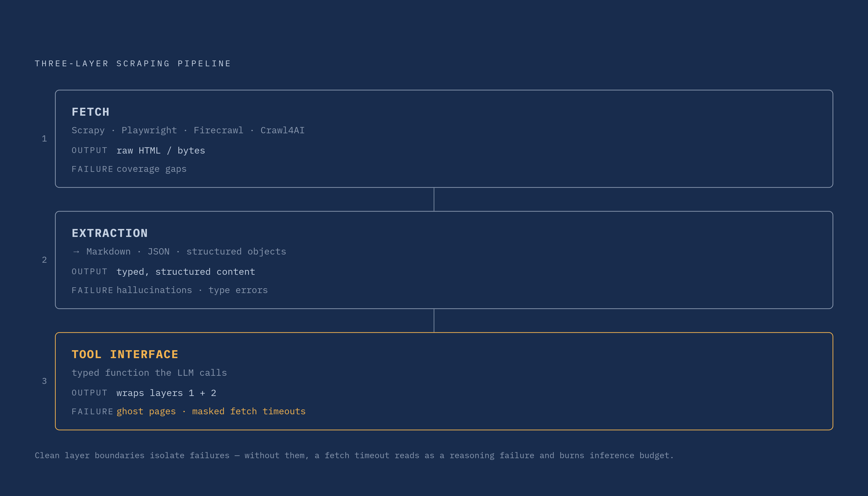Click the ghost pages failure text
Viewport: 868px width, 496px height.
coord(146,411)
